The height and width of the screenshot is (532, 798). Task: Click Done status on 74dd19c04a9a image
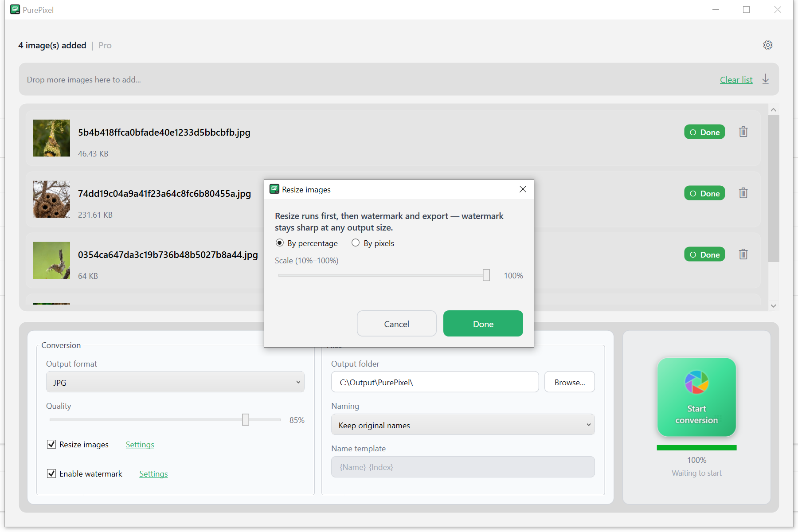tap(704, 193)
